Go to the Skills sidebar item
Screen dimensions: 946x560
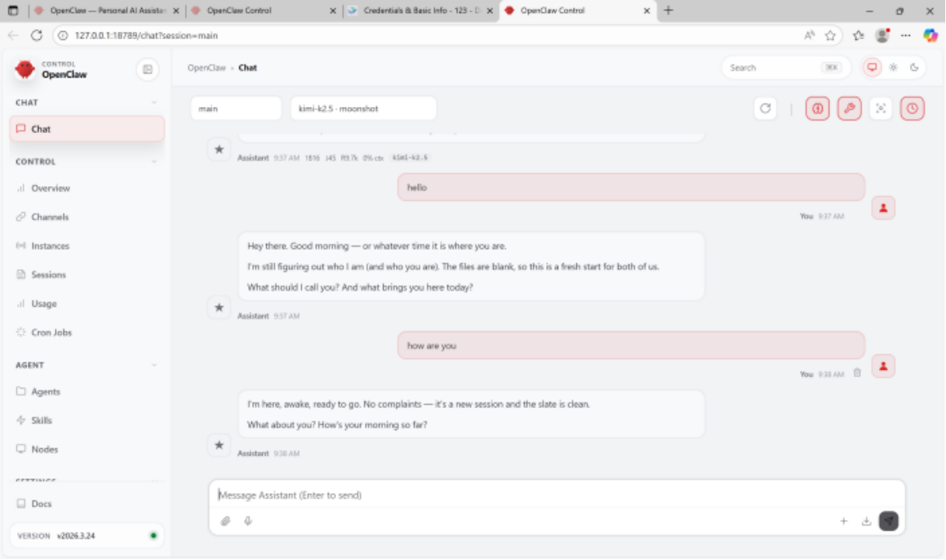(42, 420)
